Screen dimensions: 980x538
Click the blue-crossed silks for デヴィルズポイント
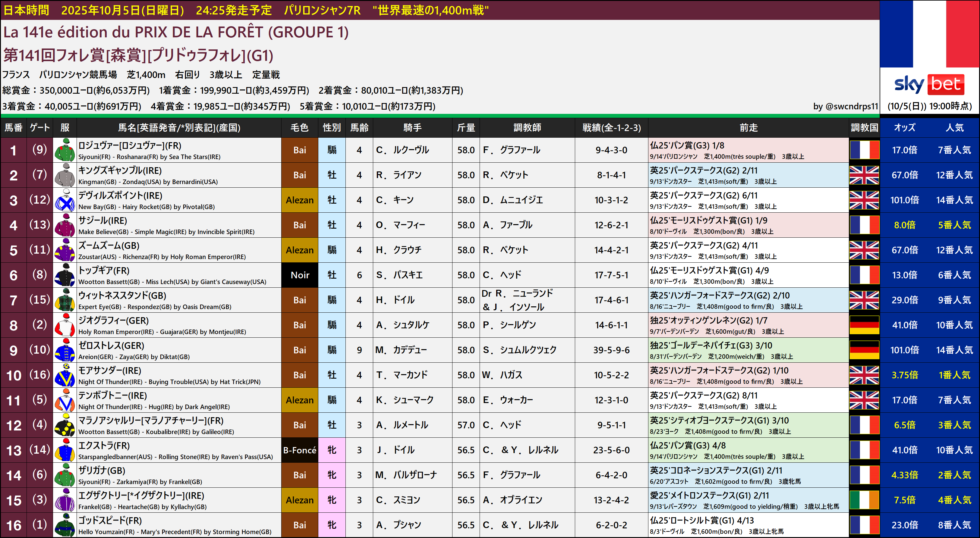[x=65, y=200]
